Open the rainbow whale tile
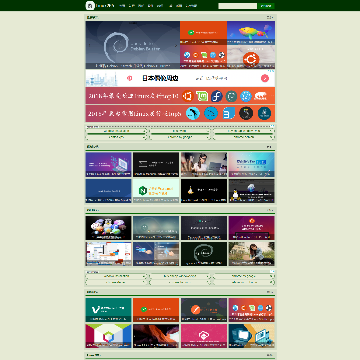 pyautogui.click(x=251, y=33)
